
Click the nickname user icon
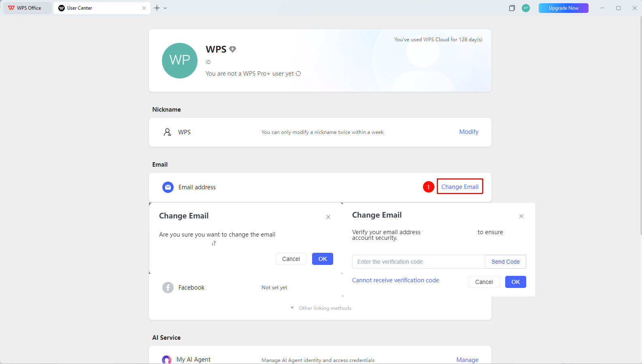[x=167, y=132]
